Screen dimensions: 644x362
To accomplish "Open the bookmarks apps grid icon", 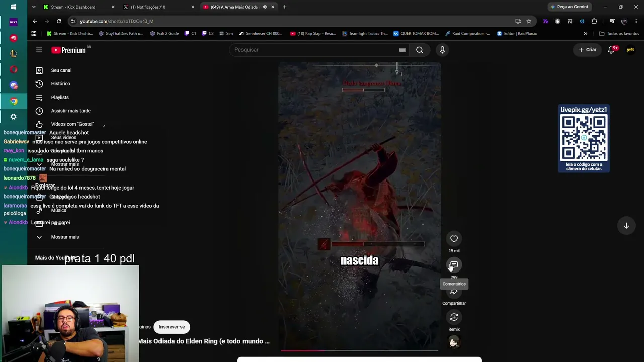I will [x=34, y=34].
